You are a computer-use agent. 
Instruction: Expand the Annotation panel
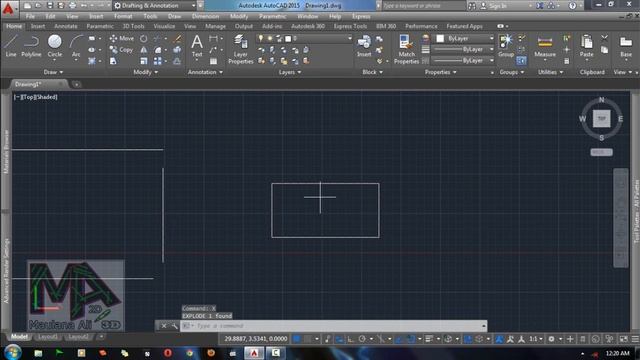click(205, 72)
